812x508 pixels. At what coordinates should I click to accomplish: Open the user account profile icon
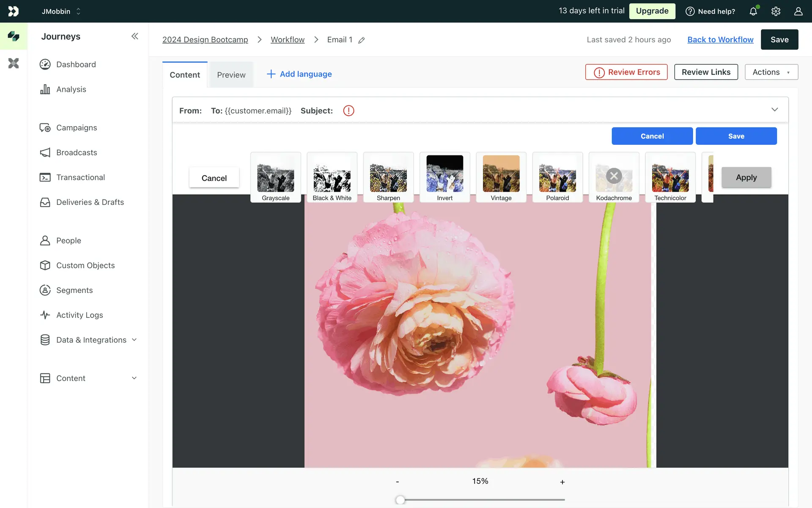[798, 11]
